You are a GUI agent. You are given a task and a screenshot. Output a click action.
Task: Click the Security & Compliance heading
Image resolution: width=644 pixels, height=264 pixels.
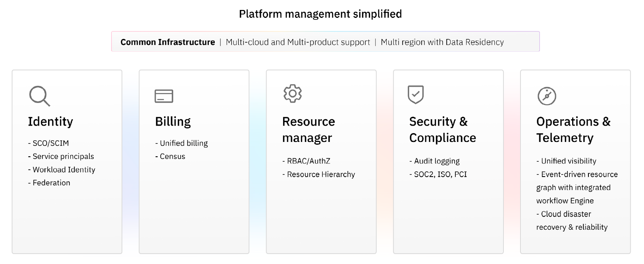(442, 129)
